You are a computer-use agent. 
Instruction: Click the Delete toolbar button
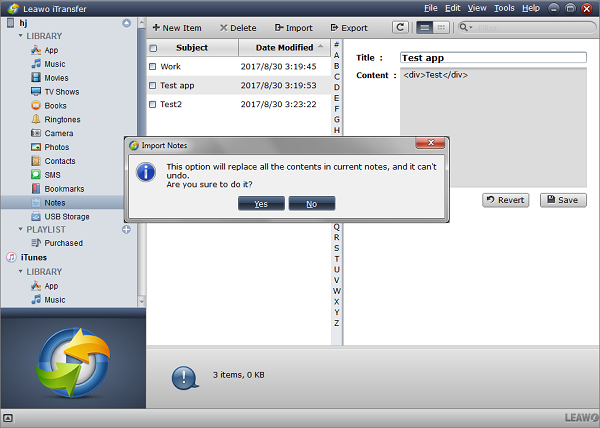coord(238,28)
